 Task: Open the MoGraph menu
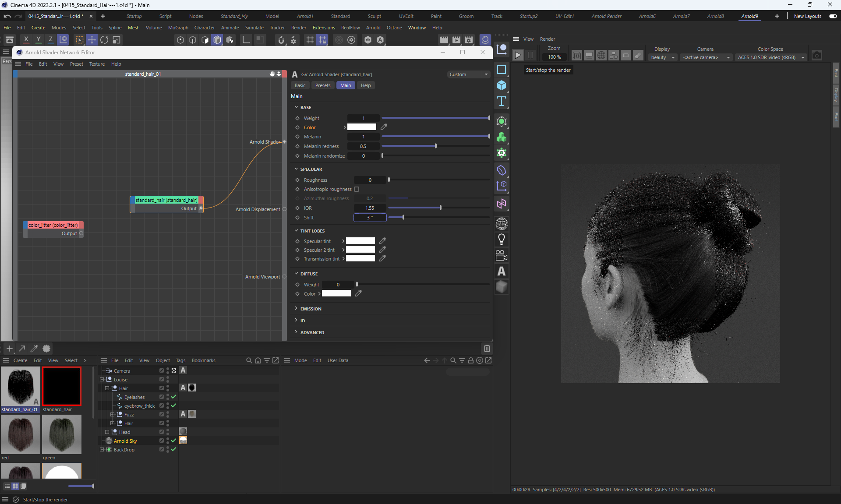[178, 28]
